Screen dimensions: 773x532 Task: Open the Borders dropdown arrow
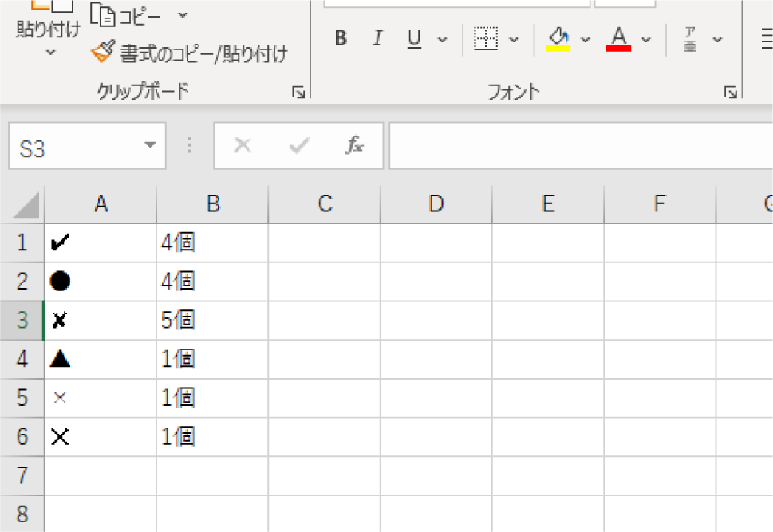[514, 39]
